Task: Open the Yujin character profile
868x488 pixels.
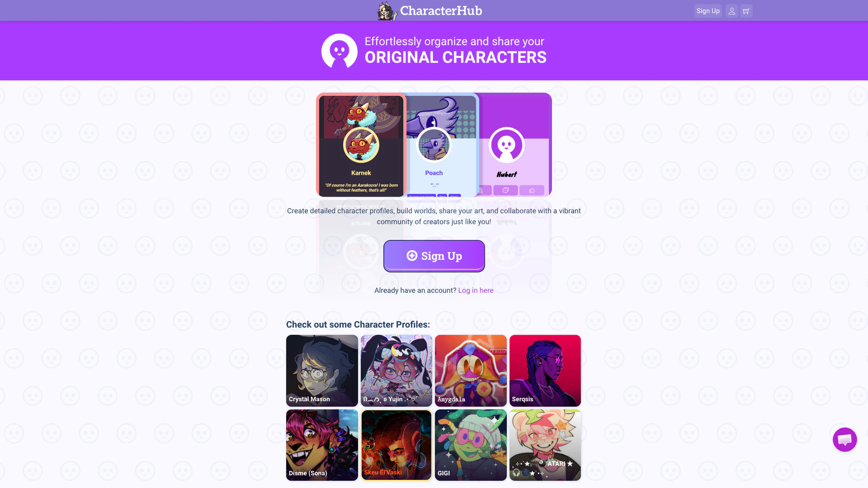Action: (396, 371)
